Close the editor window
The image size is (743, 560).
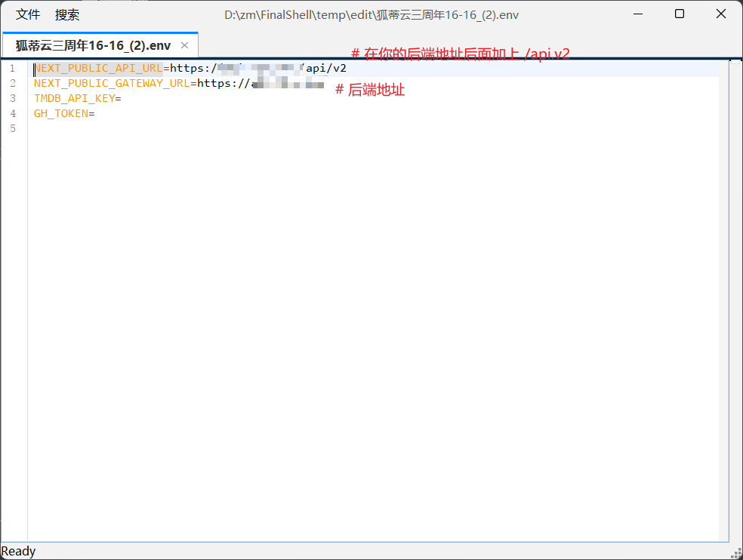pos(720,14)
